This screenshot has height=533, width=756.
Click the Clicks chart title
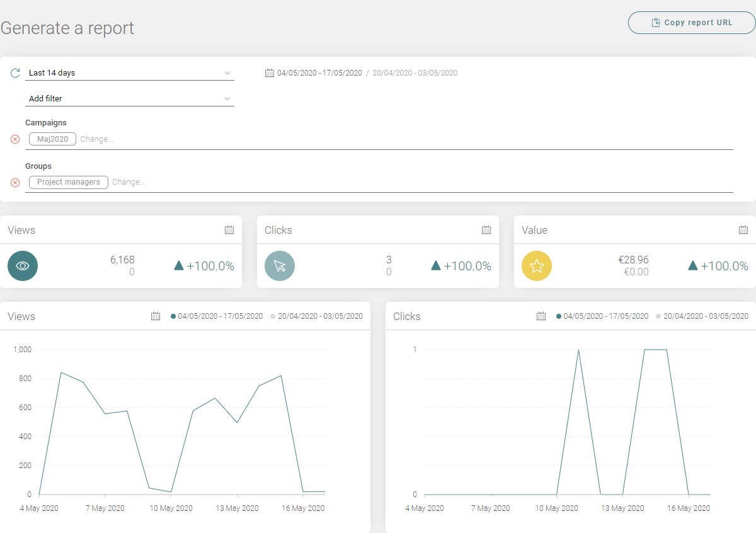coord(406,316)
